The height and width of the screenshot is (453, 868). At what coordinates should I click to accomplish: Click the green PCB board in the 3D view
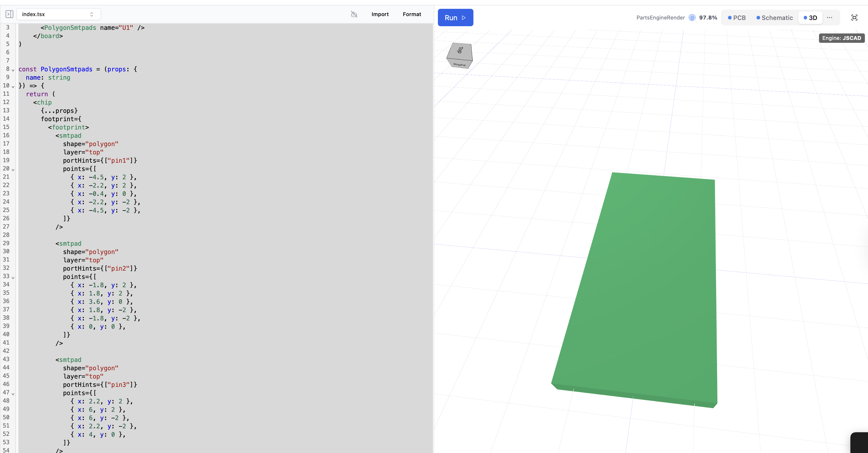(647, 287)
